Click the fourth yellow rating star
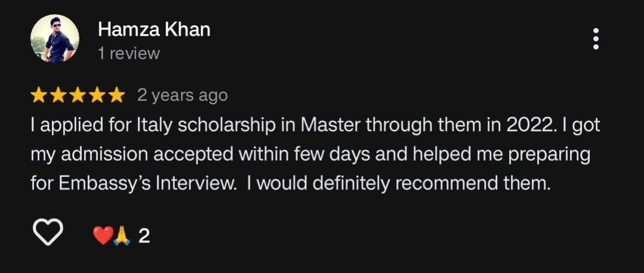644x273 pixels. pos(97,95)
